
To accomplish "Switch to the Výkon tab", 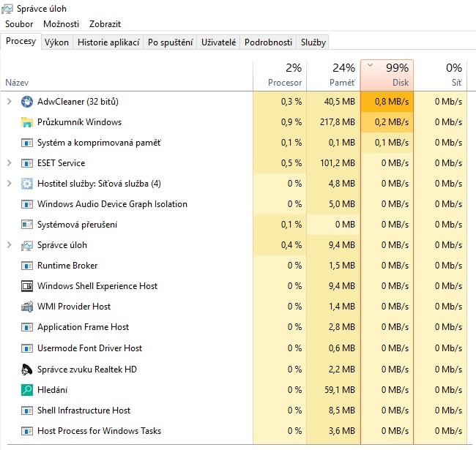I will coord(56,42).
